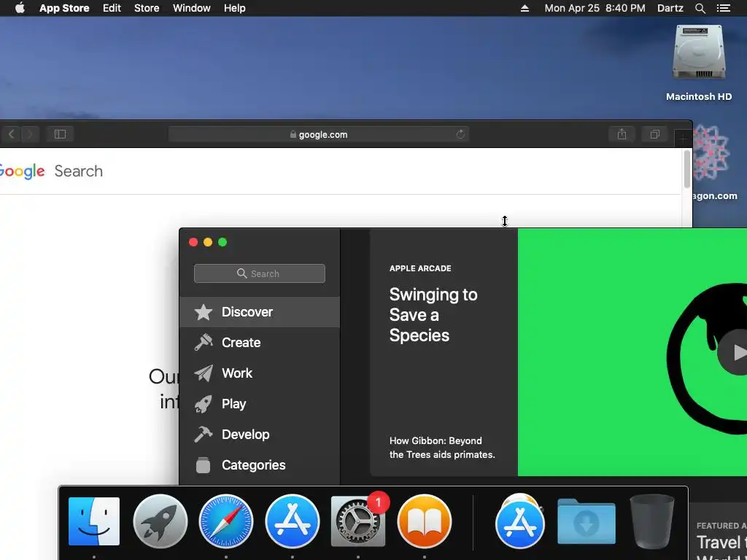
Task: Open the Discover section in App Store sidebar
Action: point(260,312)
